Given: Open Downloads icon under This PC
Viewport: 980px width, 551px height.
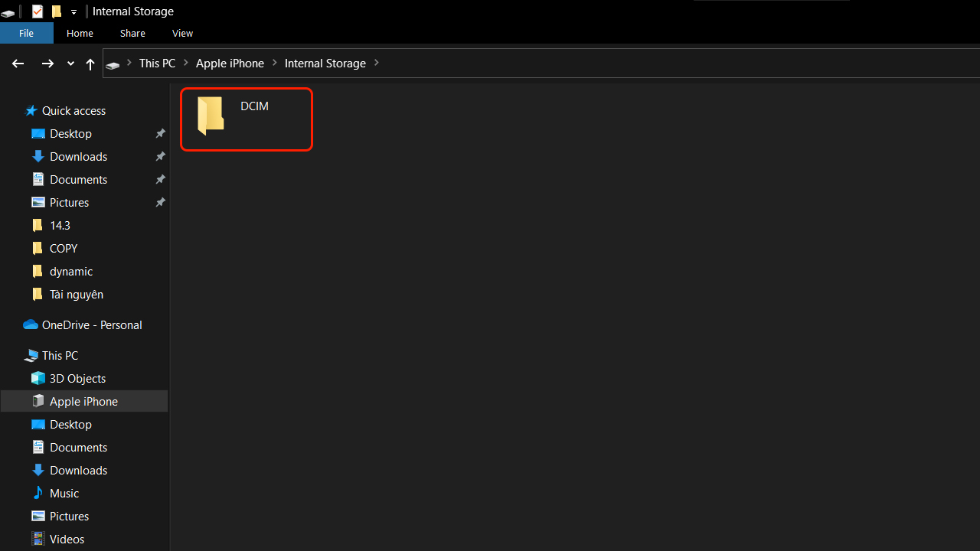Looking at the screenshot, I should click(x=38, y=471).
